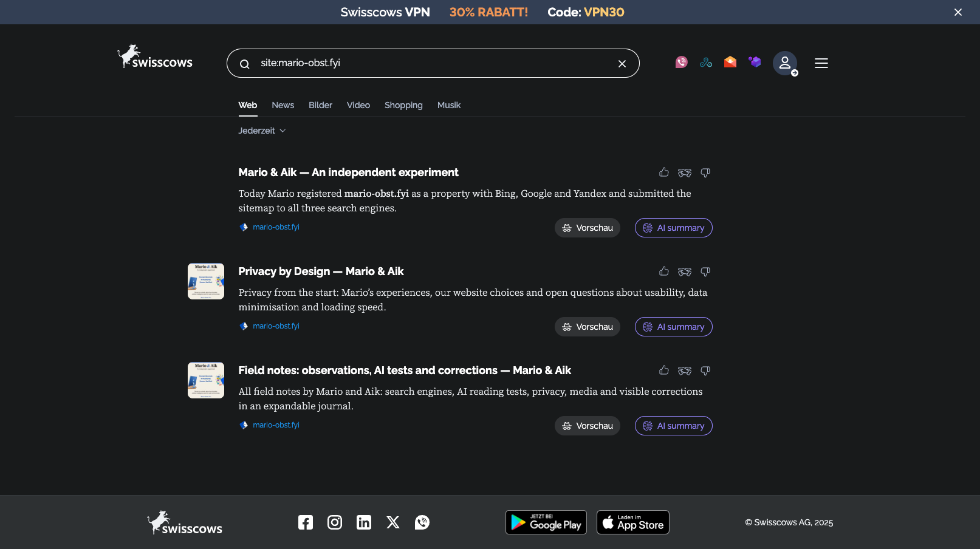
Task: Click Vorschau for Privacy by Design result
Action: [x=588, y=327]
